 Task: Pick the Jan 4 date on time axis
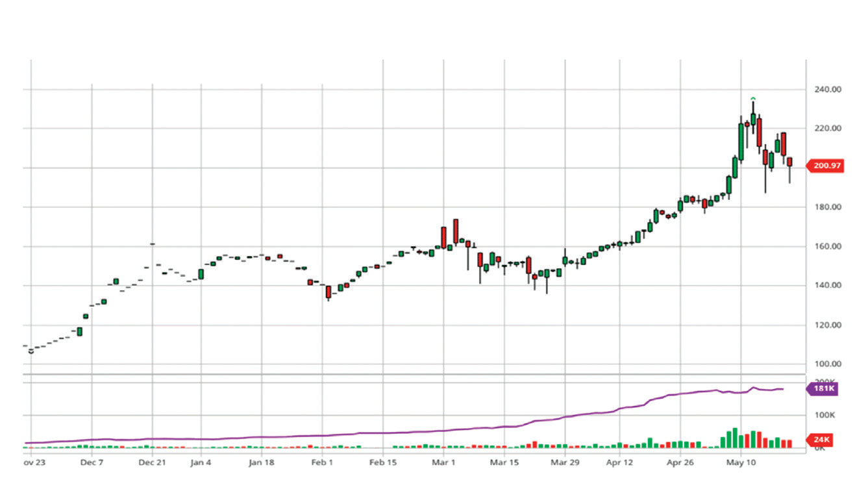pos(201,463)
